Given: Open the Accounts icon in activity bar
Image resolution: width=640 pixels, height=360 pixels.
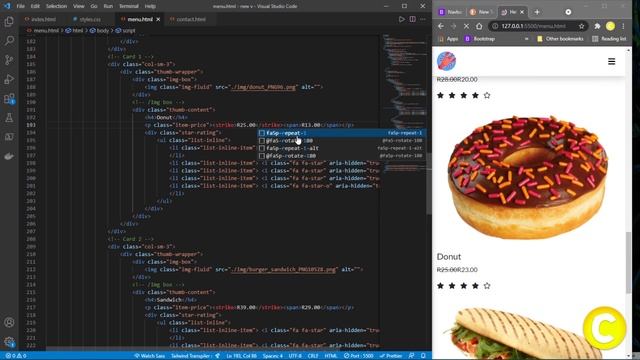Looking at the screenshot, I should [9, 322].
